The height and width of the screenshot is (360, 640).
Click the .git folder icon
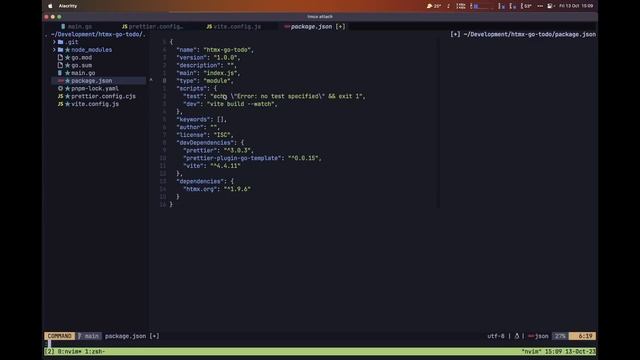[x=60, y=42]
